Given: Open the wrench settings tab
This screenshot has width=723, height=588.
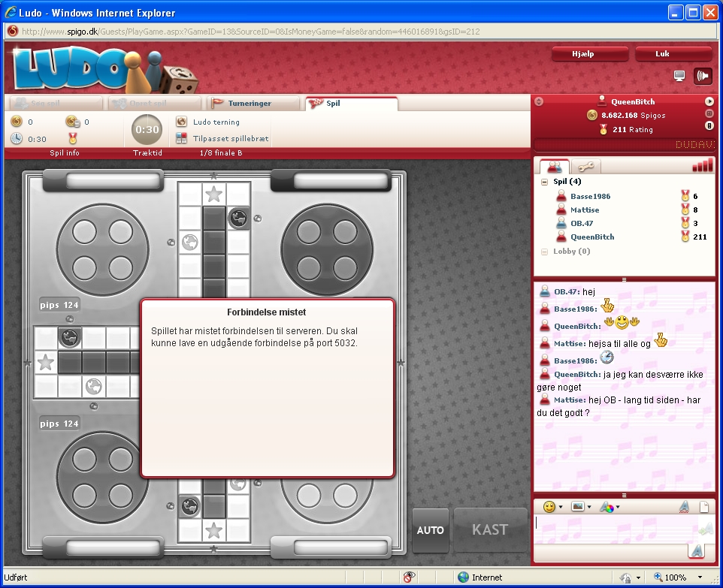Looking at the screenshot, I should [584, 167].
